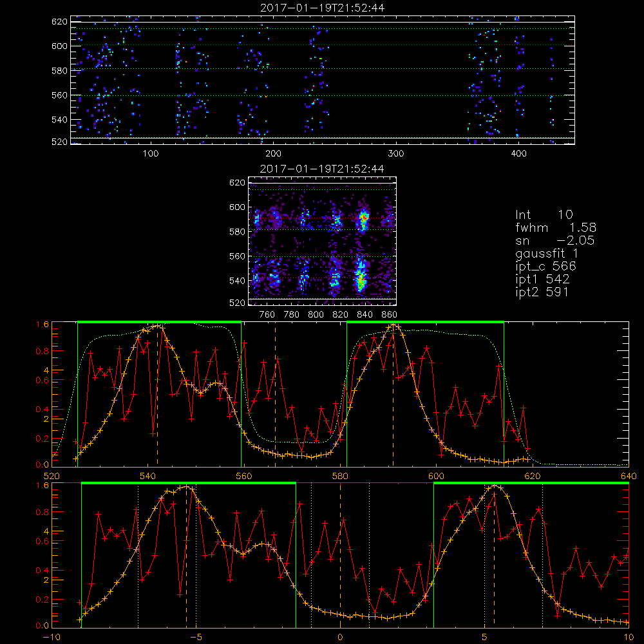Image resolution: width=644 pixels, height=644 pixels.
Task: Click the '760' tick label under small image
Action: [267, 315]
